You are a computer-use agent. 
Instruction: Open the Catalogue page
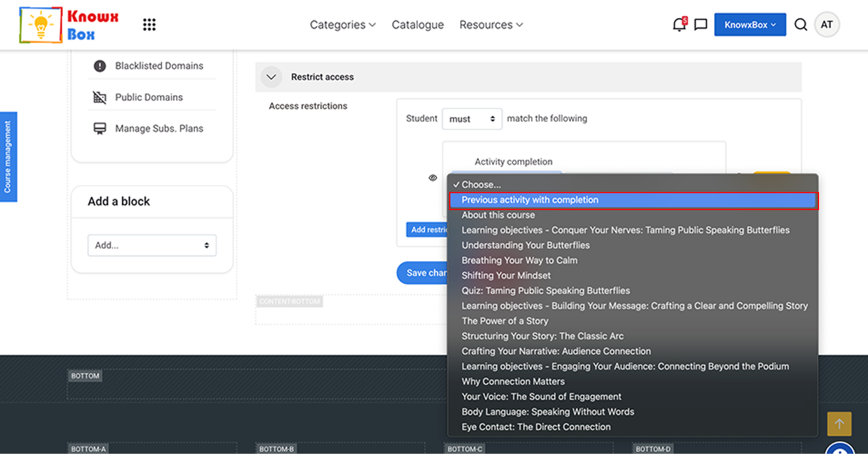(418, 24)
